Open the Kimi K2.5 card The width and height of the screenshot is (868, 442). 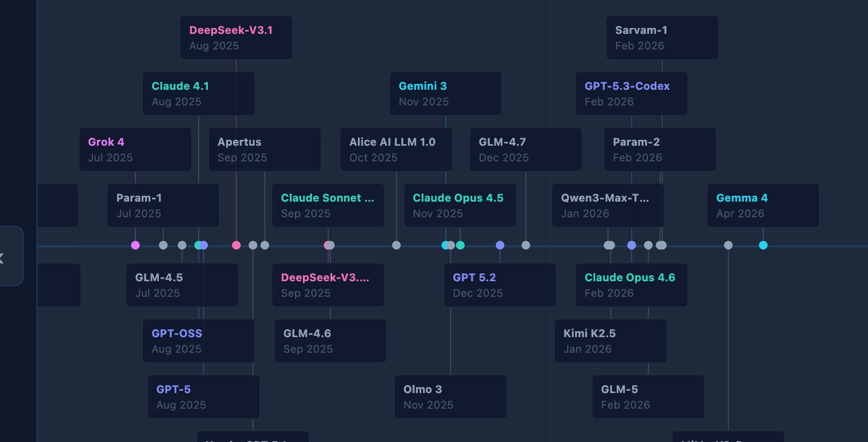click(610, 341)
